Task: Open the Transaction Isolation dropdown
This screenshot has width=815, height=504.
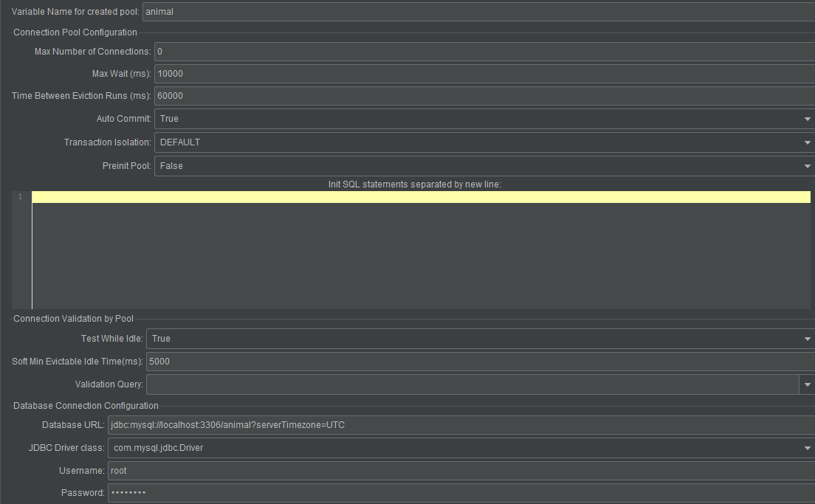Action: coord(484,142)
